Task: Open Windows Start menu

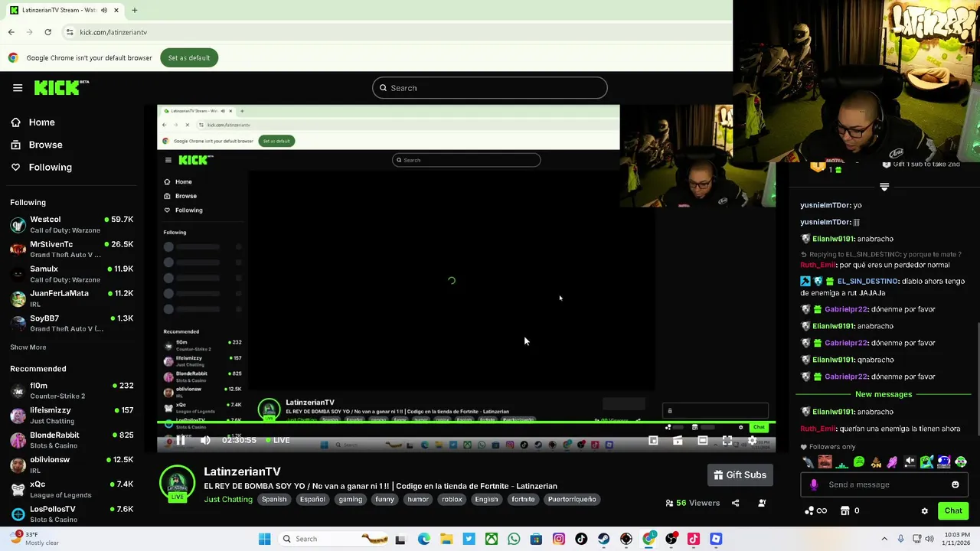Action: 264,539
